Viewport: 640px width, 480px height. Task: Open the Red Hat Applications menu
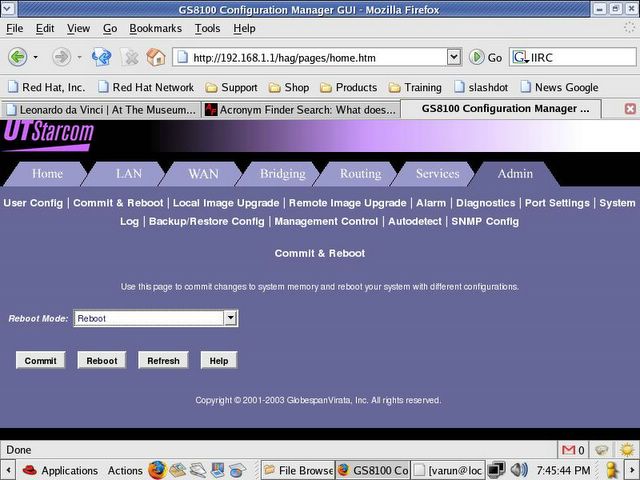60,470
